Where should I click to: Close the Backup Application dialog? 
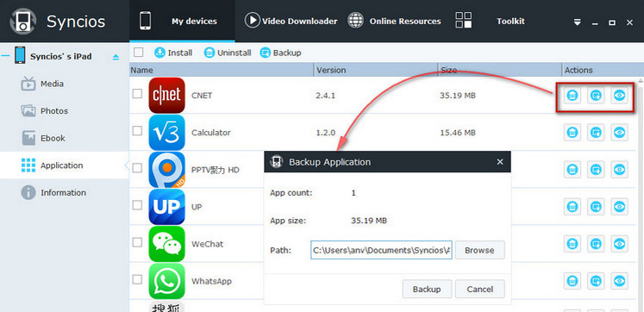[x=500, y=162]
